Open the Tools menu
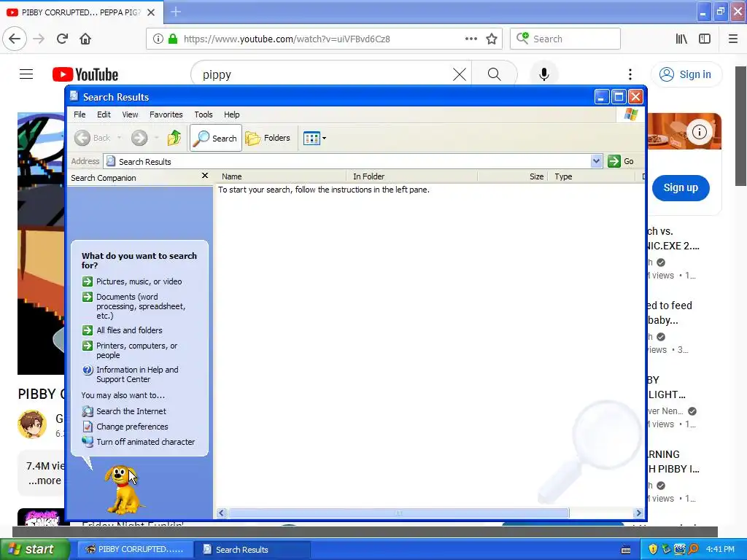The width and height of the screenshot is (747, 560). pyautogui.click(x=203, y=114)
